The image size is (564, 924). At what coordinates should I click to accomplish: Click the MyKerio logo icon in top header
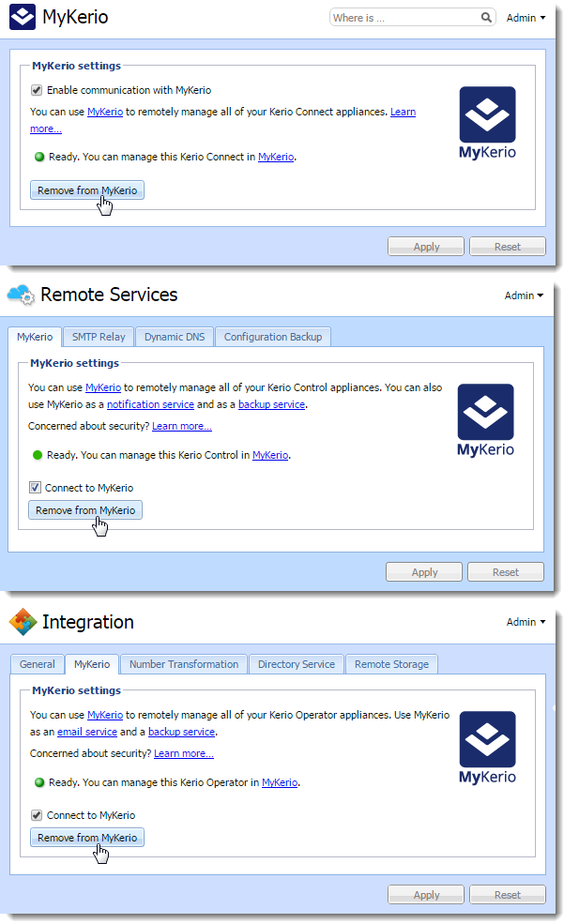coord(23,17)
